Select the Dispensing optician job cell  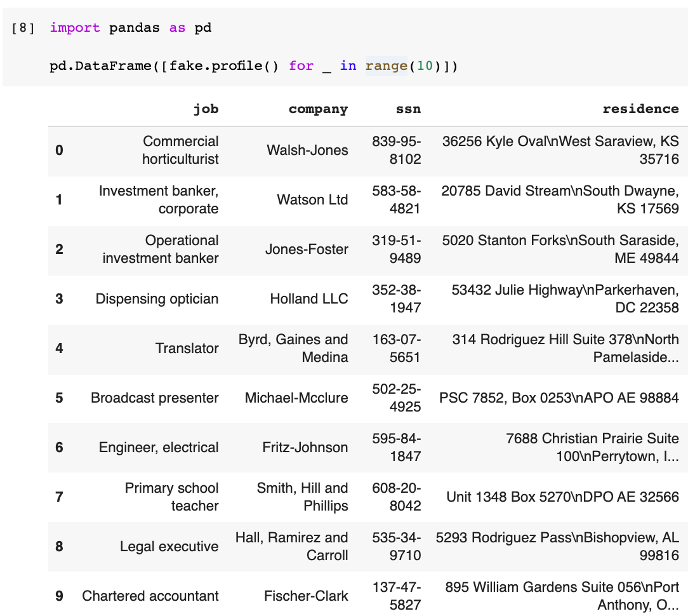157,299
